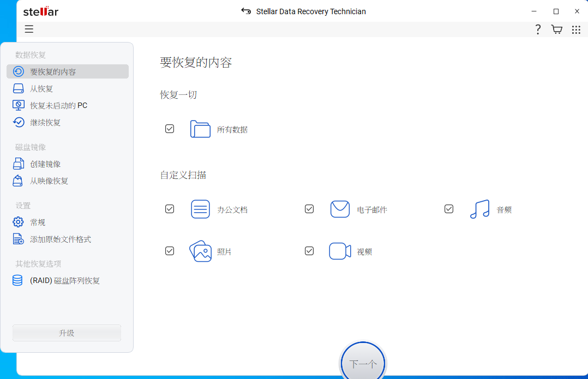Open 从恢复 in the sidebar
Screen dimensions: 588x379
click(41, 89)
